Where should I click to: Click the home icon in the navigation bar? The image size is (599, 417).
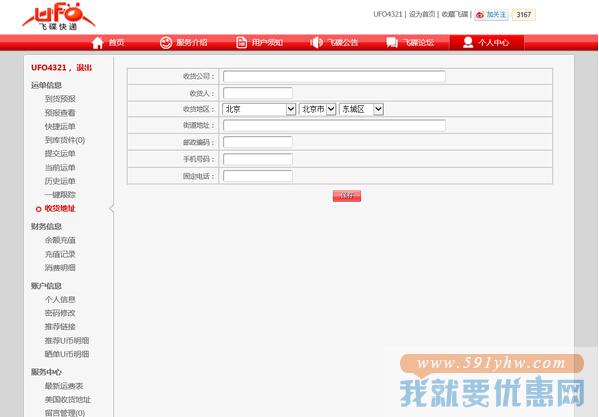pyautogui.click(x=98, y=42)
